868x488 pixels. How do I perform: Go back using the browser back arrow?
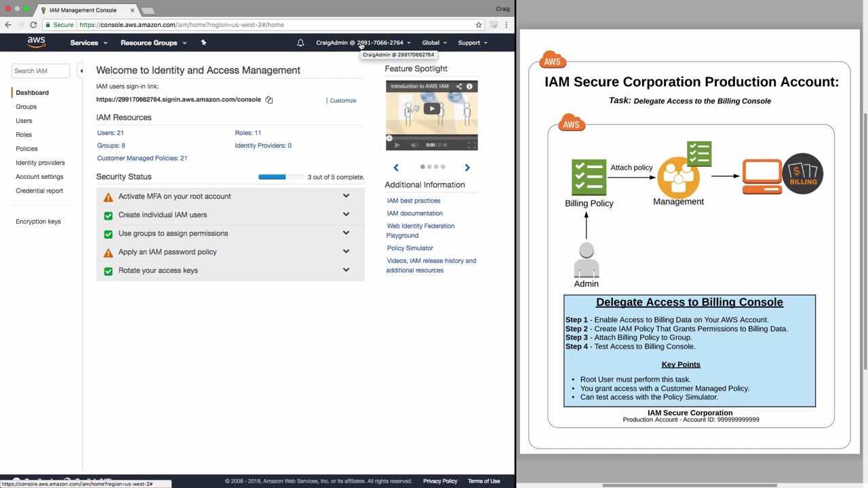click(8, 25)
